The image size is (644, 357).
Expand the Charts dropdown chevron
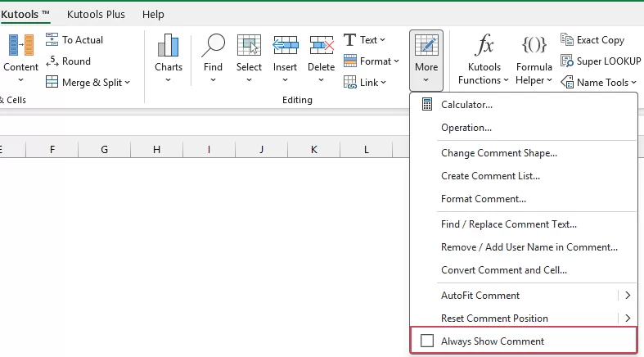[168, 79]
